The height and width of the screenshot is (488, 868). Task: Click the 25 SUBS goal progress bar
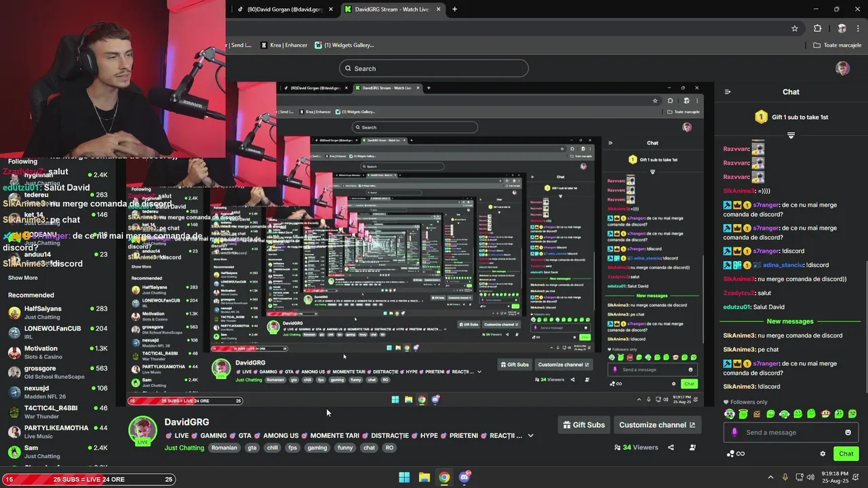coord(88,479)
